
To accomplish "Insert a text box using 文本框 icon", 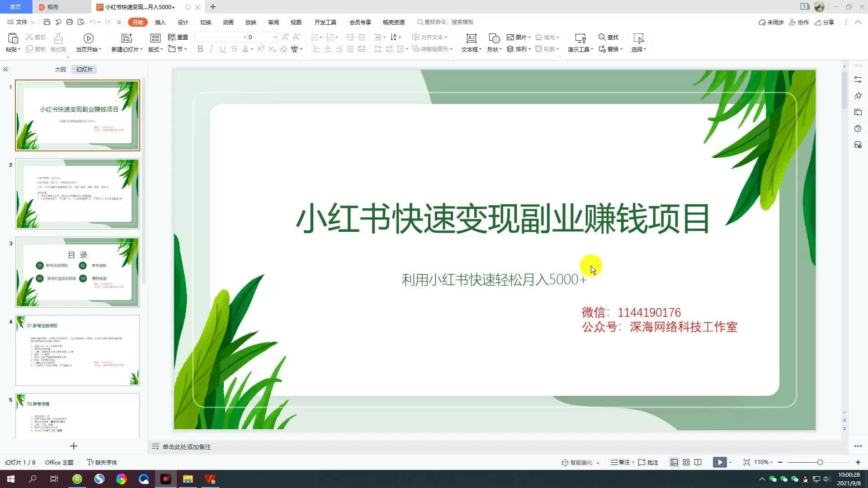I will (x=471, y=38).
